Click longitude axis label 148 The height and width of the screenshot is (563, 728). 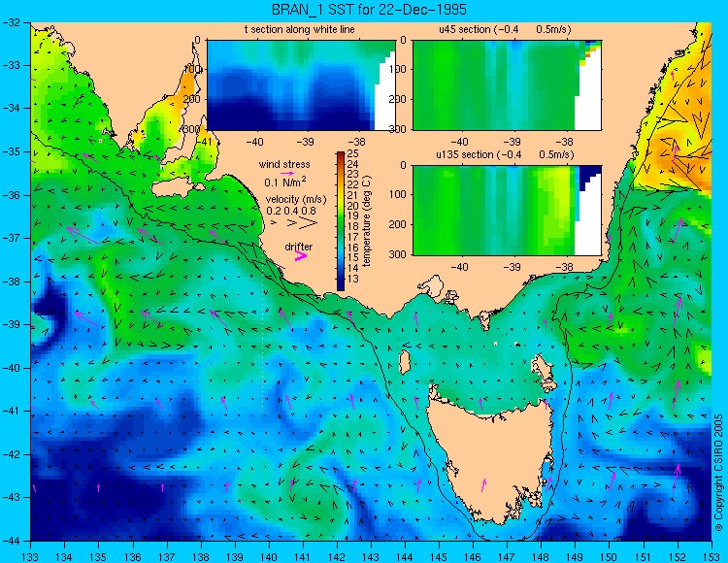[x=541, y=556]
